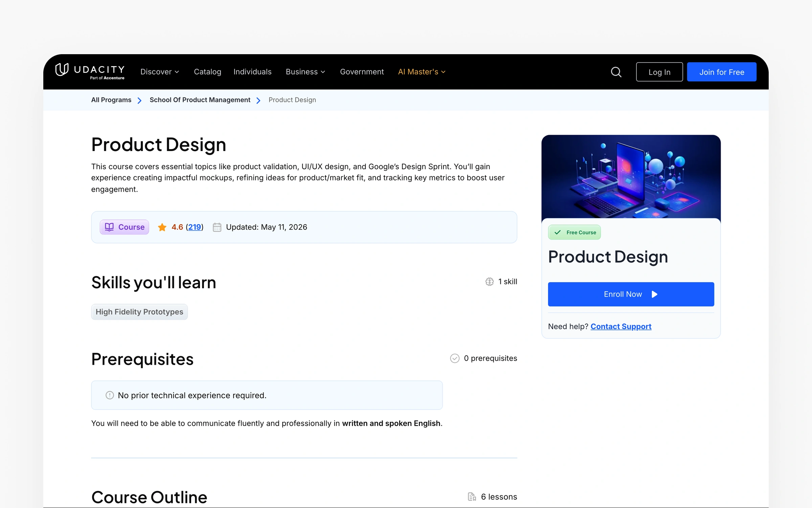
Task: Click the 'Updated: May 11, 2026' text
Action: 267,227
